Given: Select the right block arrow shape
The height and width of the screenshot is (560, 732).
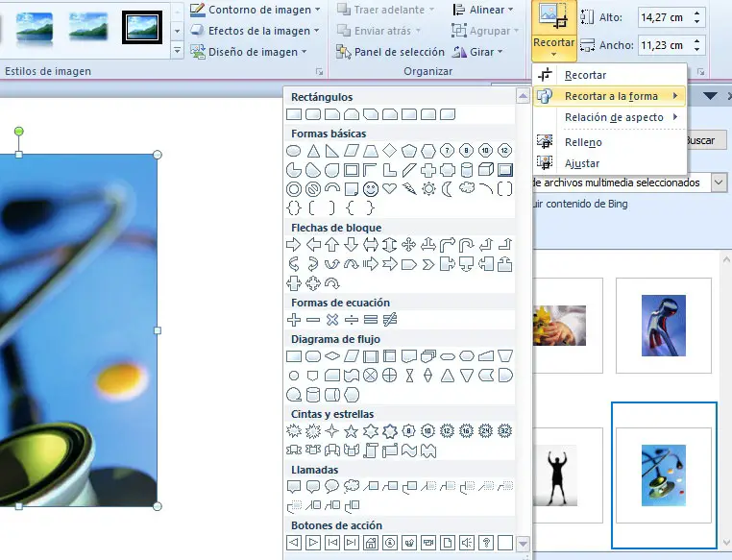Looking at the screenshot, I should pos(293,245).
